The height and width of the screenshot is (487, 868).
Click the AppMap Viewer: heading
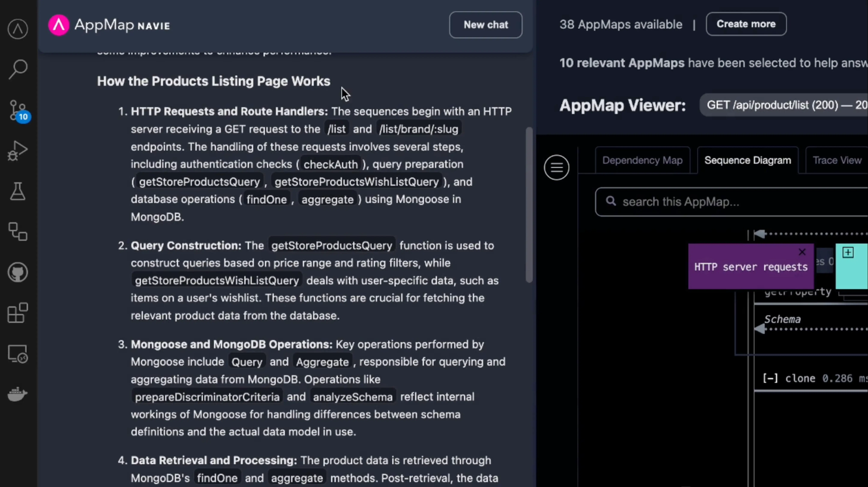click(622, 105)
